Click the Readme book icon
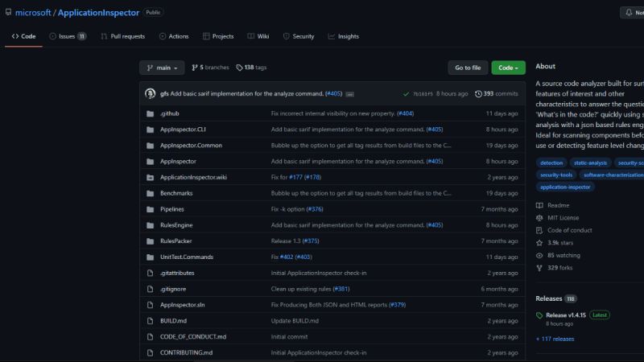The height and width of the screenshot is (362, 644). [539, 205]
